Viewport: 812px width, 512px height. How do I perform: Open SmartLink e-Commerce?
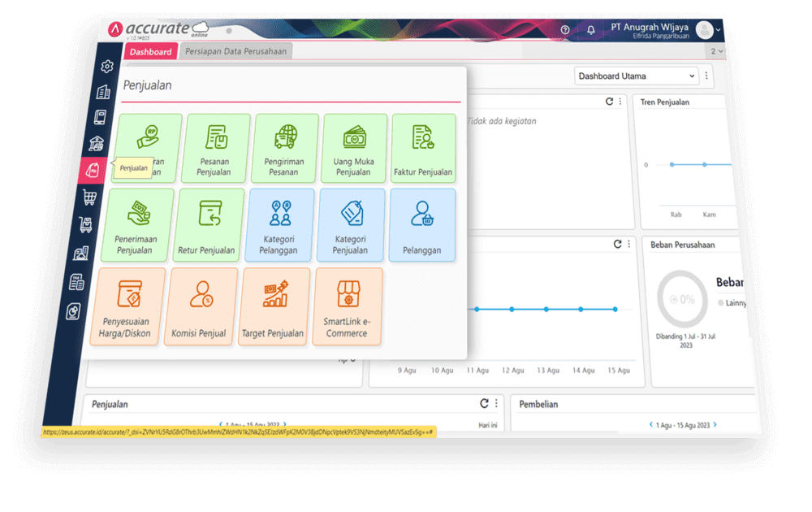347,306
